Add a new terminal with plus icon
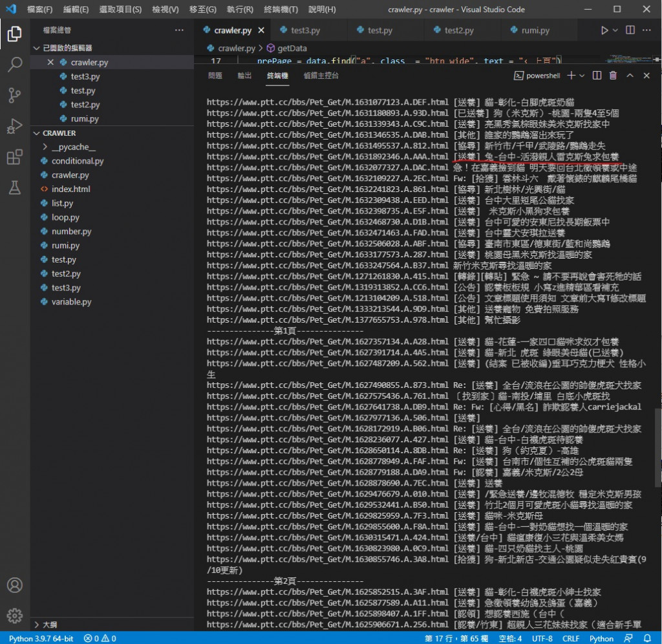Viewport: 662px width, 644px height. 571,76
